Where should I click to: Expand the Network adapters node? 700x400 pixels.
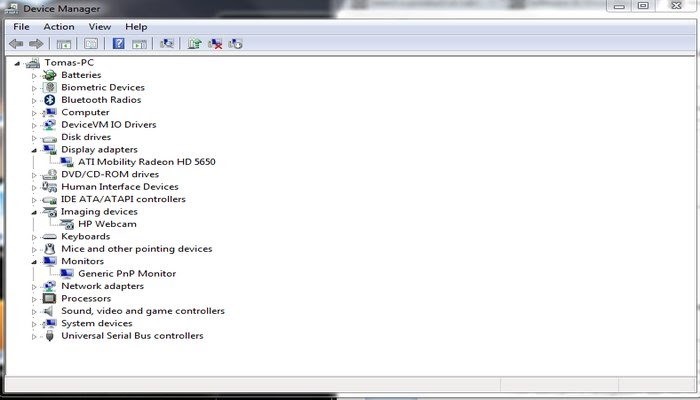pyautogui.click(x=34, y=287)
